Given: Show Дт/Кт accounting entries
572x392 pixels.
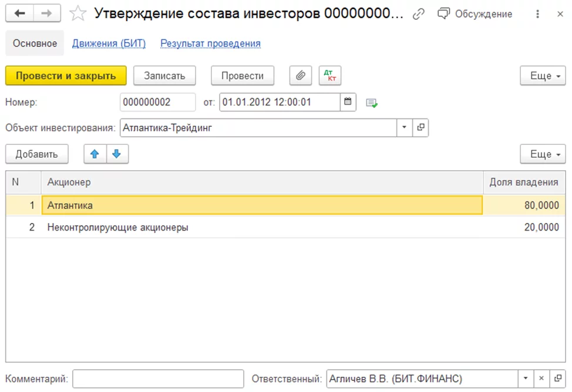Looking at the screenshot, I should pos(330,76).
